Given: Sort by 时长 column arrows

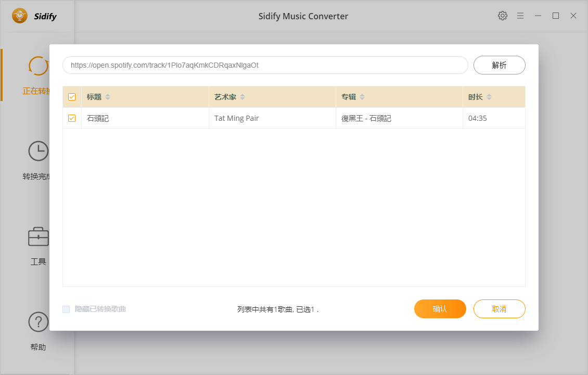Looking at the screenshot, I should [489, 97].
